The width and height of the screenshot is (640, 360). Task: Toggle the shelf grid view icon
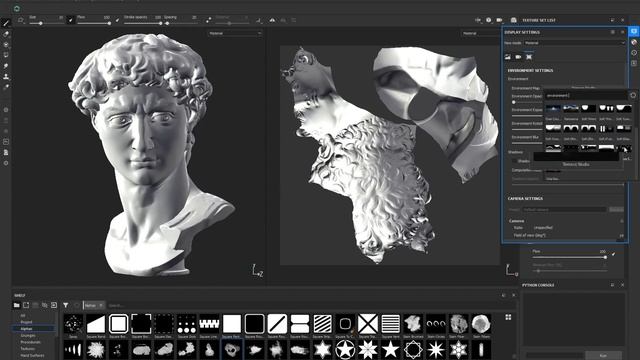[x=508, y=317]
